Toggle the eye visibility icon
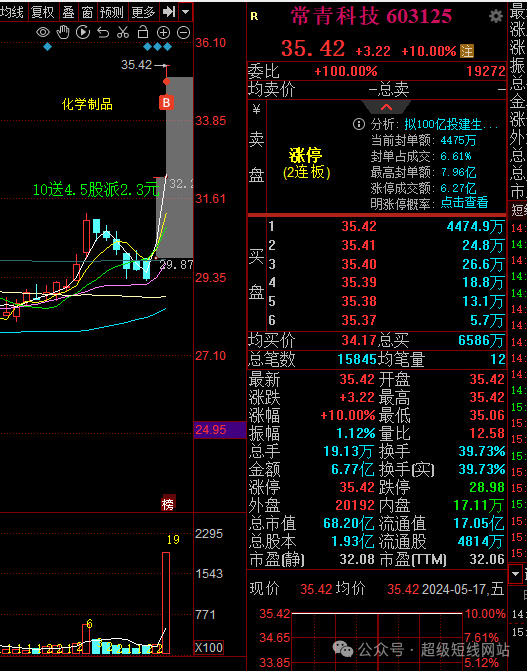The width and height of the screenshot is (527, 671). coord(42,33)
